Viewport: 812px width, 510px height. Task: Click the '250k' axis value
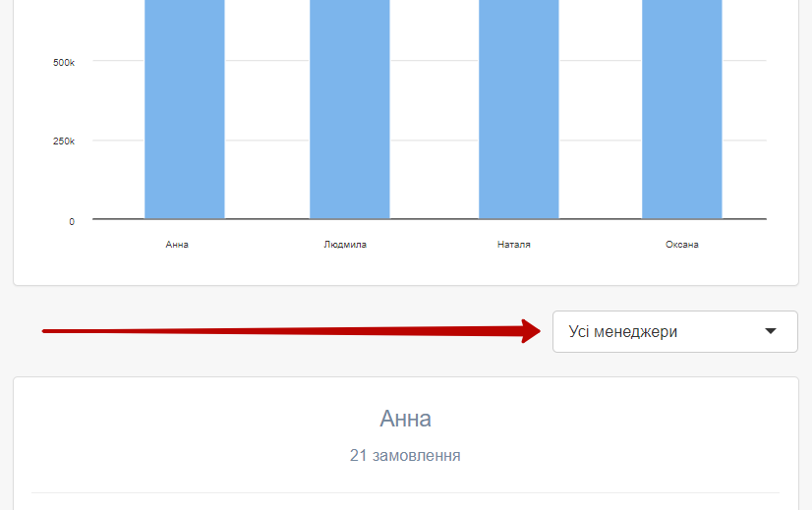64,142
